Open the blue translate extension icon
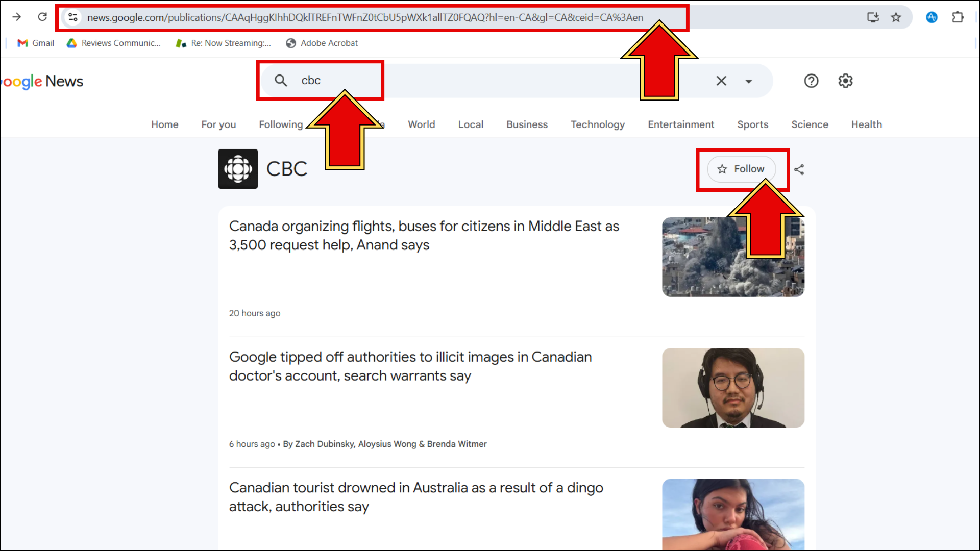The width and height of the screenshot is (980, 551). pyautogui.click(x=932, y=17)
